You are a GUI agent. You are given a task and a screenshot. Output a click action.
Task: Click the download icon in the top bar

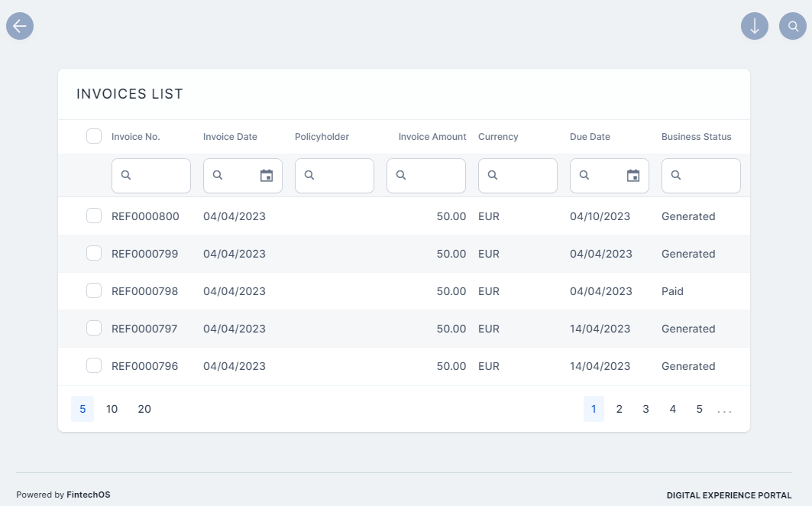point(754,26)
